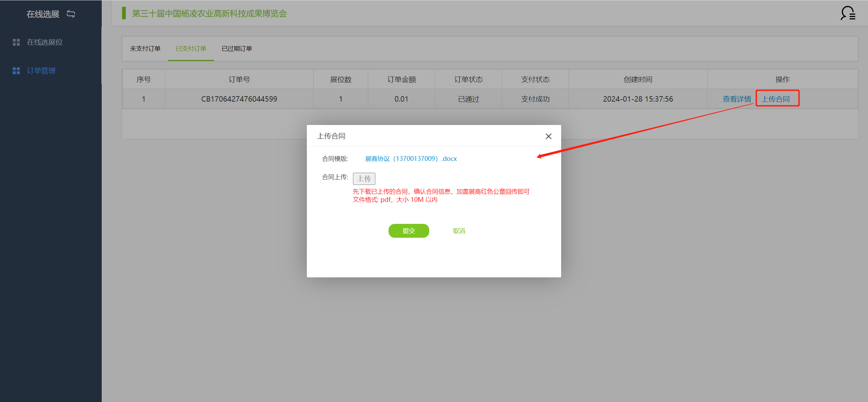Click the green 提交 button
This screenshot has width=868, height=402.
[409, 231]
